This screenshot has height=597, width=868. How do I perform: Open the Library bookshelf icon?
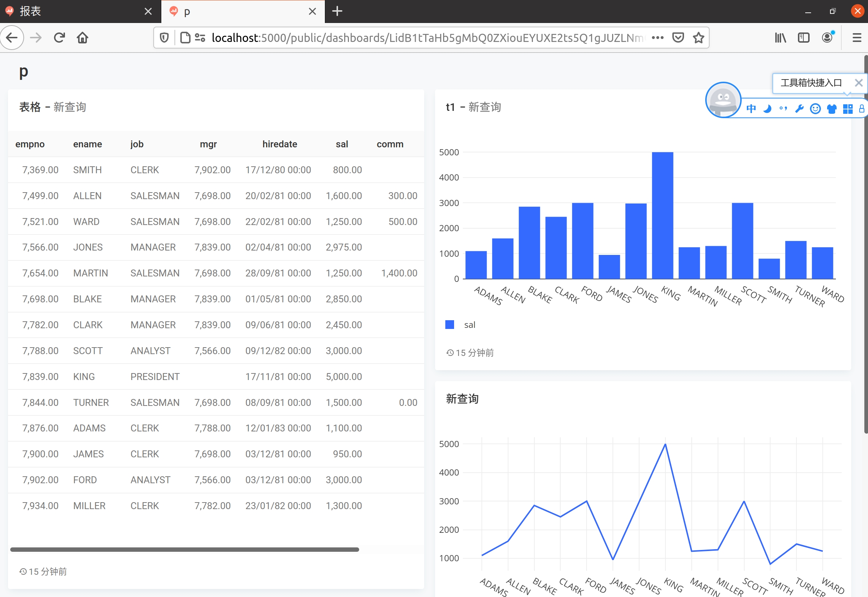coord(780,38)
